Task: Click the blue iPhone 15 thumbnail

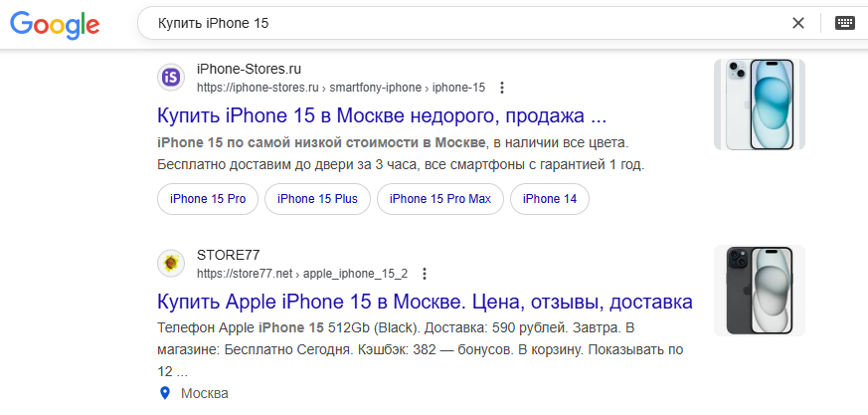Action: (759, 104)
